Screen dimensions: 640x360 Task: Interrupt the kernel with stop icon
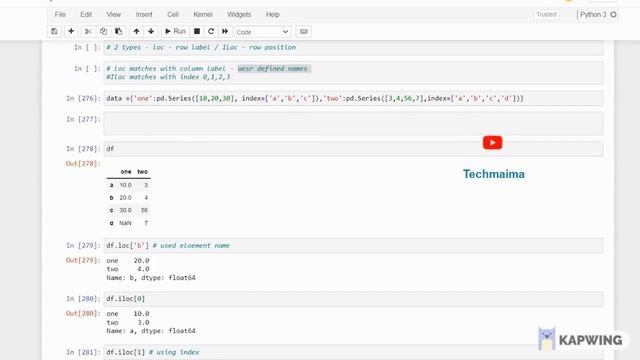(x=197, y=31)
